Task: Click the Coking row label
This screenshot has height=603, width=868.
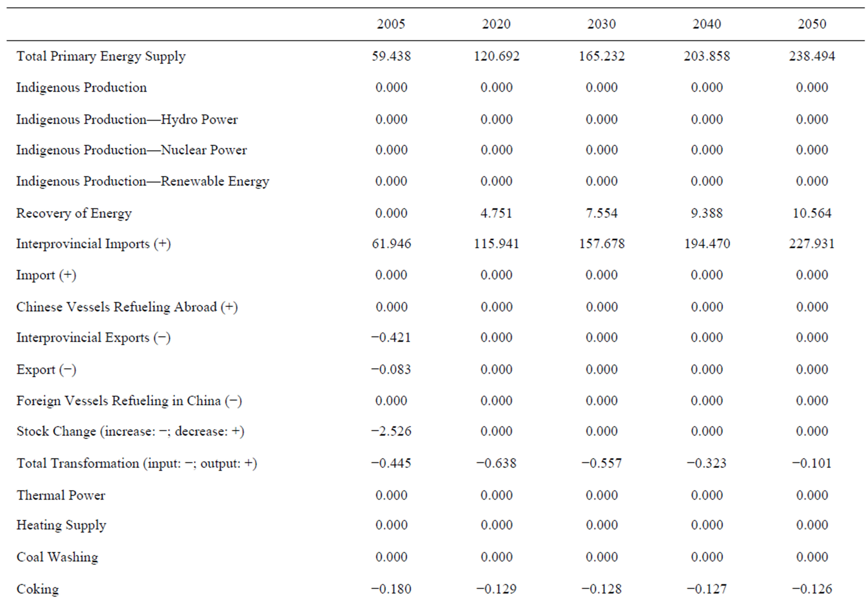Action: tap(38, 589)
